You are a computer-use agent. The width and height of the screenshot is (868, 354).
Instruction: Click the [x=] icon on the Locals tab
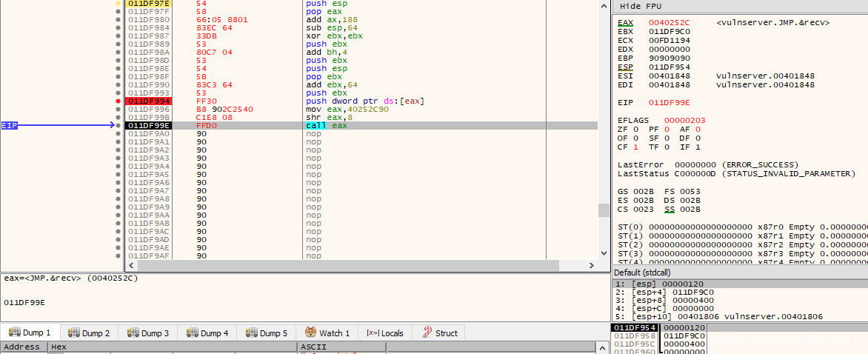pyautogui.click(x=373, y=333)
